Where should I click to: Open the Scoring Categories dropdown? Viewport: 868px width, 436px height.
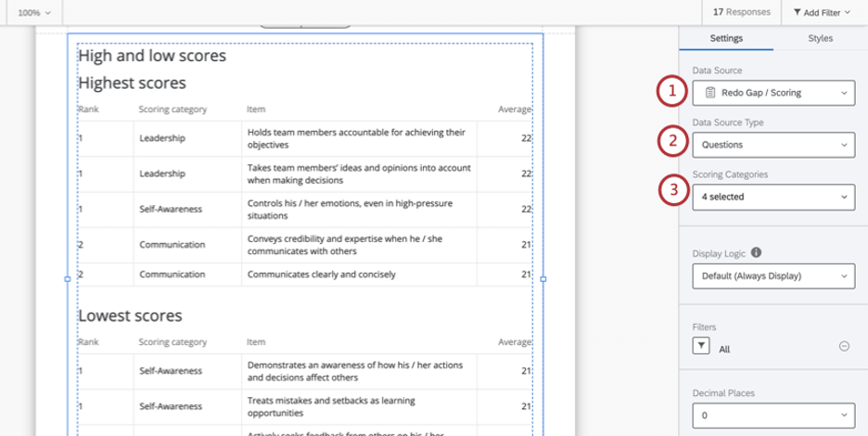[x=773, y=197]
